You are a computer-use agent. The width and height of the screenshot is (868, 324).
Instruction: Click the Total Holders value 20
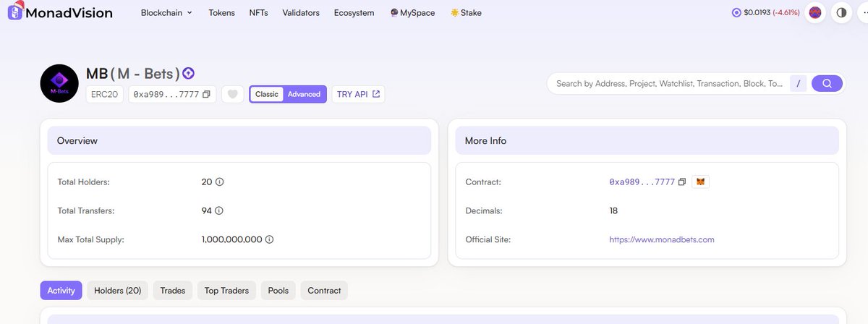207,182
